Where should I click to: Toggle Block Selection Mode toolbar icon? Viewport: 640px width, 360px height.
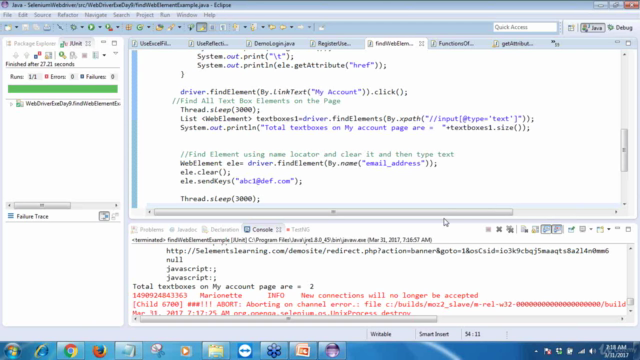click(x=213, y=27)
